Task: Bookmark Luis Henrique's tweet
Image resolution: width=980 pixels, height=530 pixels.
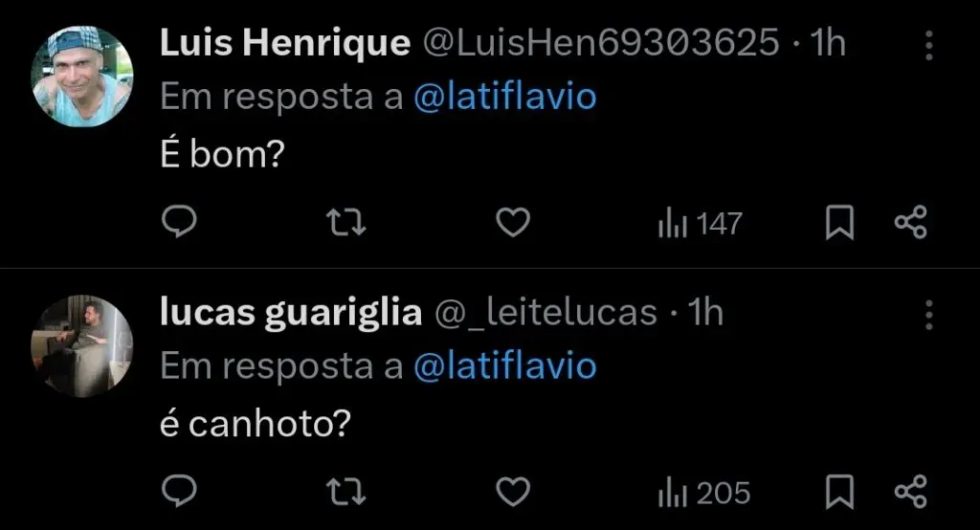Action: pyautogui.click(x=839, y=223)
